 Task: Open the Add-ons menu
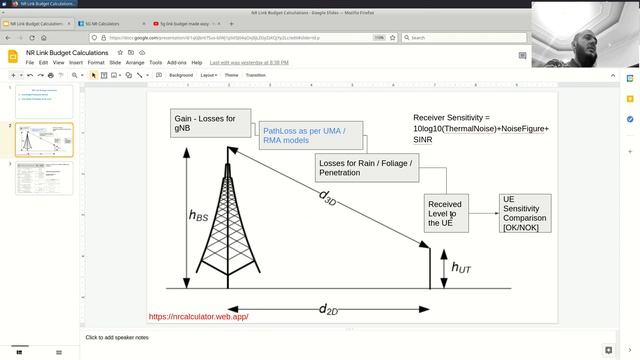pos(177,62)
